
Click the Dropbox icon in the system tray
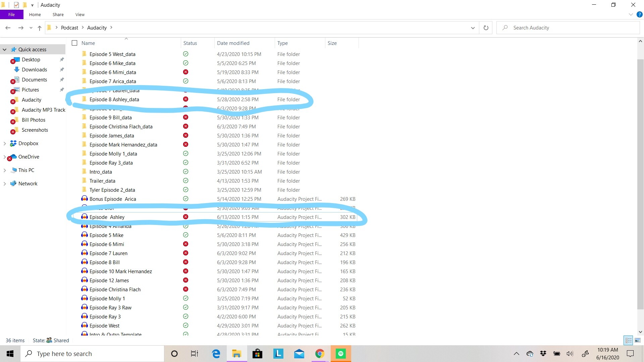[x=543, y=353]
